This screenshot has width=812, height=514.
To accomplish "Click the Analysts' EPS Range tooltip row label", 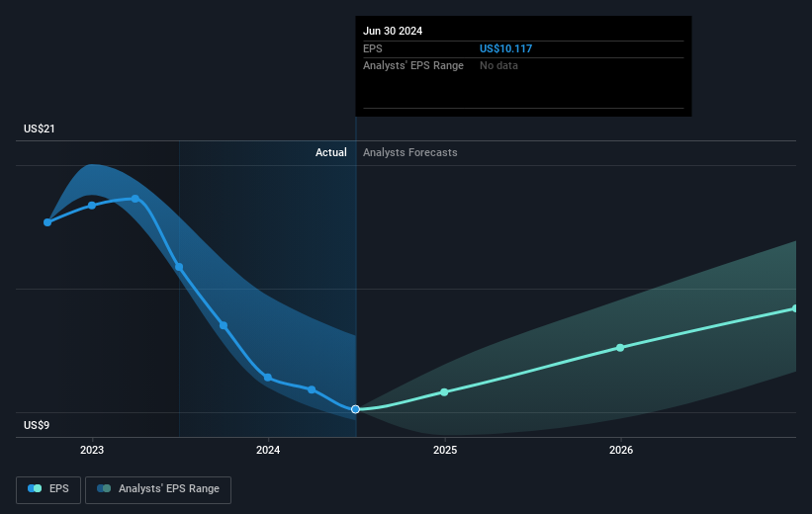I will click(x=413, y=66).
